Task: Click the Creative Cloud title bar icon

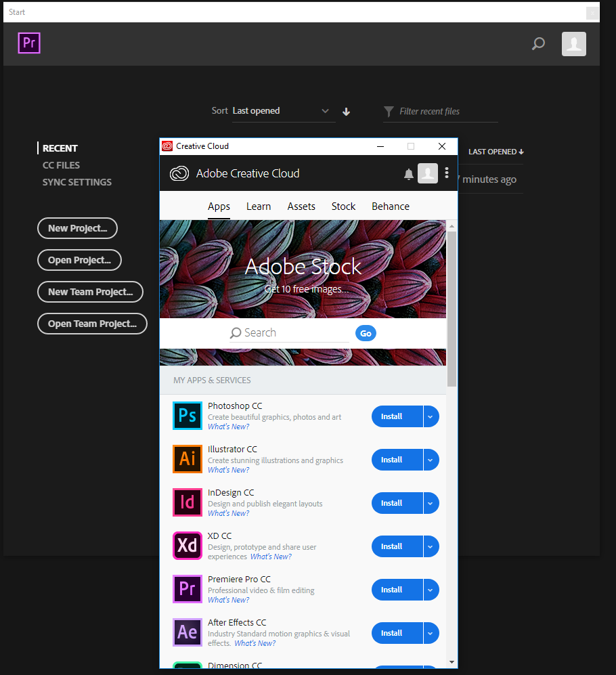Action: (x=167, y=146)
